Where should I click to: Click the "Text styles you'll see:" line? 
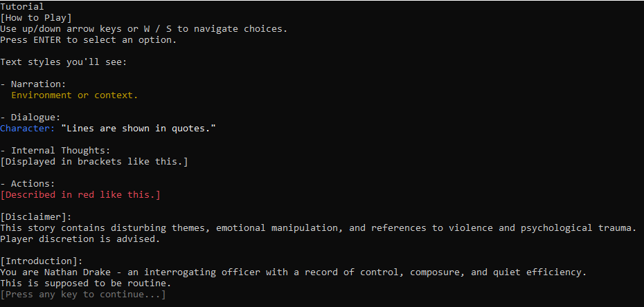pyautogui.click(x=63, y=62)
